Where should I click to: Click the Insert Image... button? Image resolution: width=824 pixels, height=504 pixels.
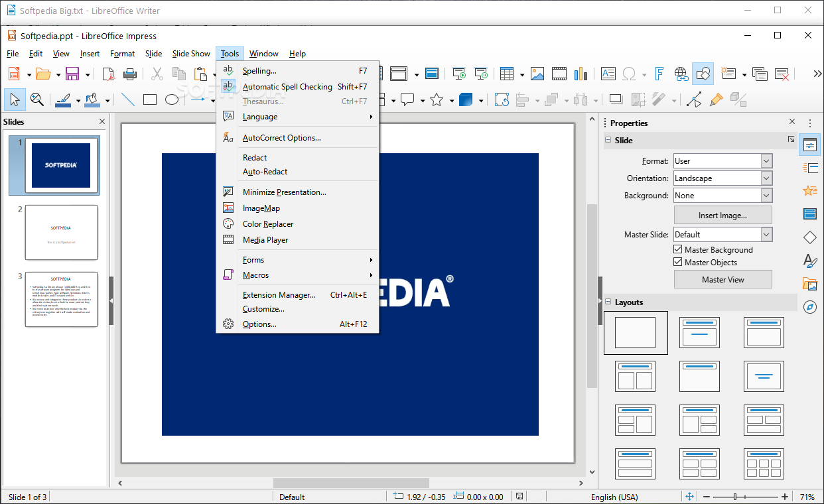722,215
